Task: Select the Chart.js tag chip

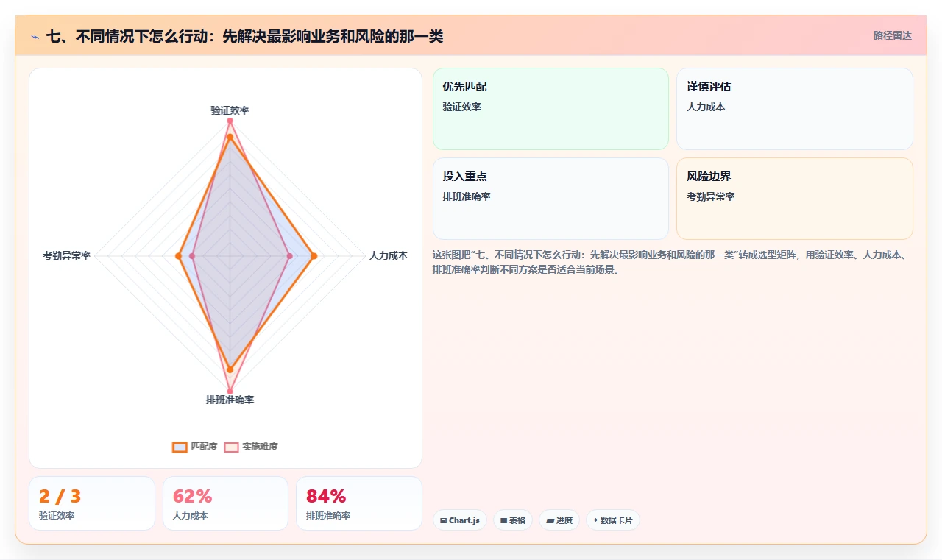Action: [460, 520]
